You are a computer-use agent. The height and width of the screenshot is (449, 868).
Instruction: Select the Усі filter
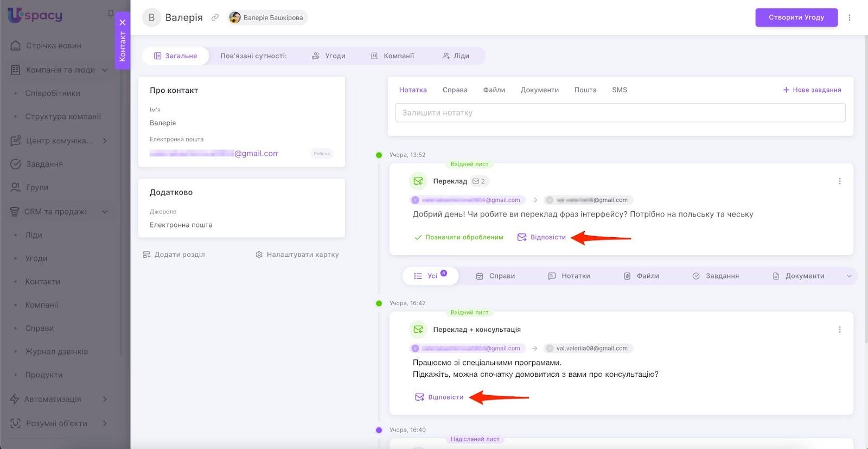[430, 276]
